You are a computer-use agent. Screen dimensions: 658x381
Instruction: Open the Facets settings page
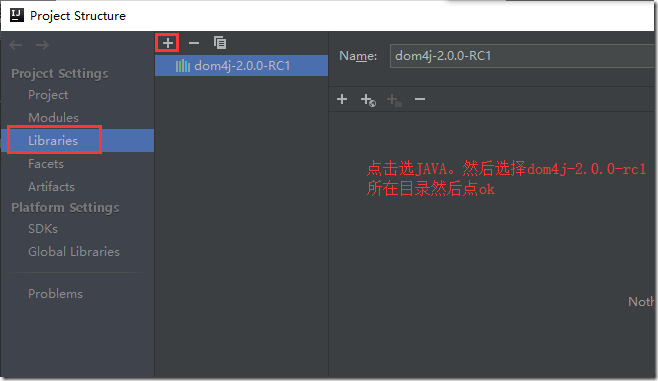[x=46, y=164]
